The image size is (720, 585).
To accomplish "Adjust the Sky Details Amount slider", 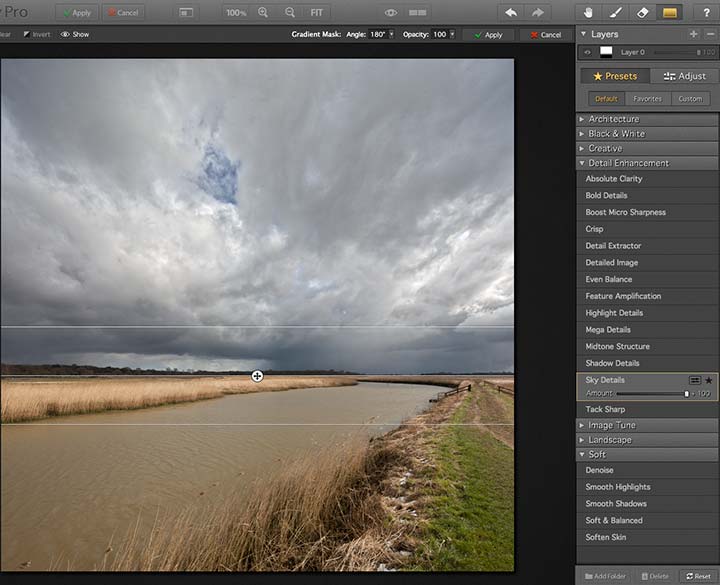I will [x=686, y=394].
